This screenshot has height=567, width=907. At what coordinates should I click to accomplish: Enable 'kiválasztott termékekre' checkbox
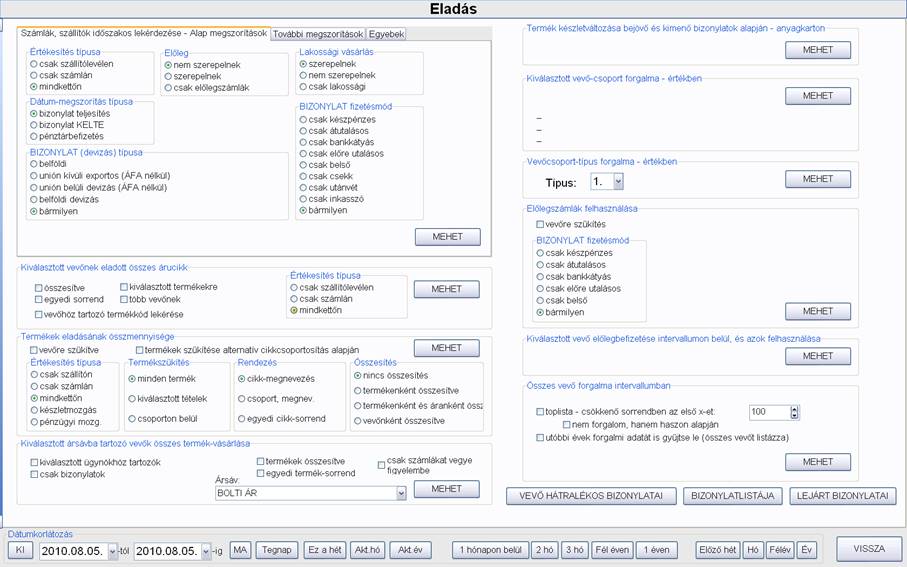coord(124,287)
